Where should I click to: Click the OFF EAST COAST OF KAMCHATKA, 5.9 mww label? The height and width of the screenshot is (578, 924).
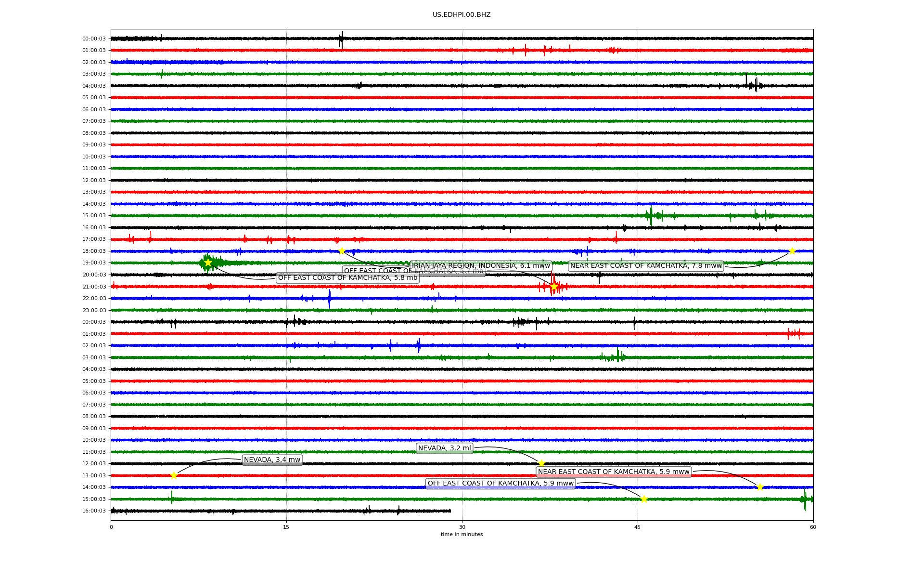click(x=500, y=484)
